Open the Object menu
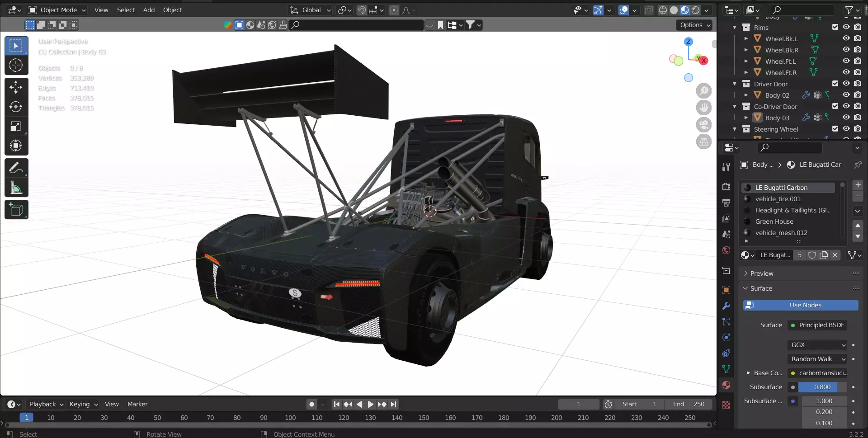The height and width of the screenshot is (438, 868). tap(172, 10)
